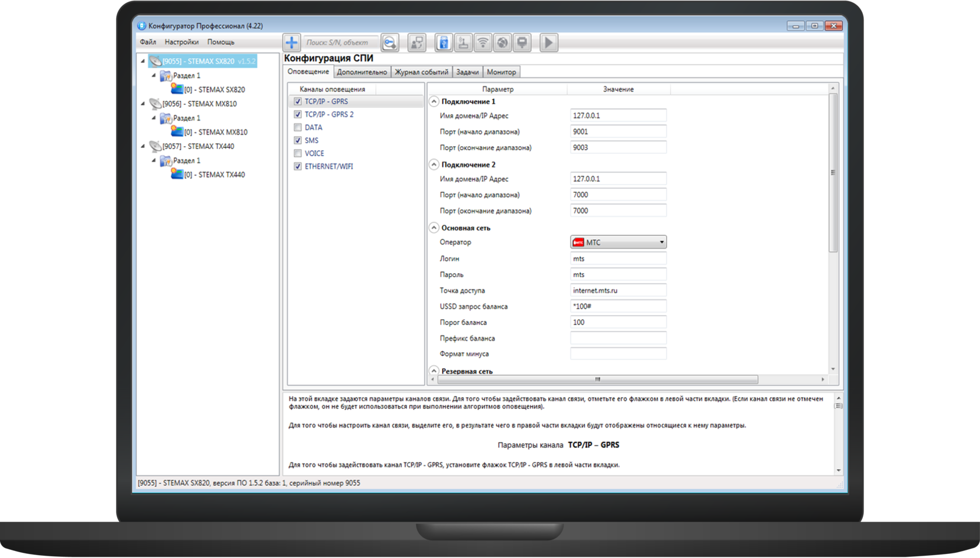Click Раздел 1 section icon under device 9055

click(x=166, y=76)
